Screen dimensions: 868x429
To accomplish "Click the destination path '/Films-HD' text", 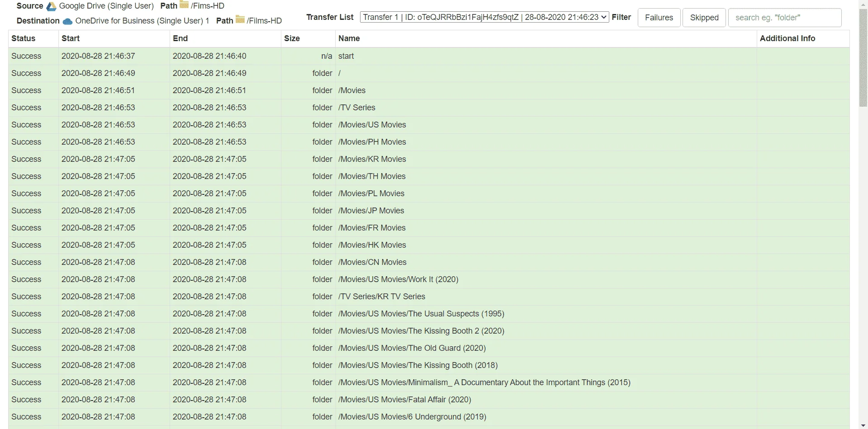I will pyautogui.click(x=264, y=21).
